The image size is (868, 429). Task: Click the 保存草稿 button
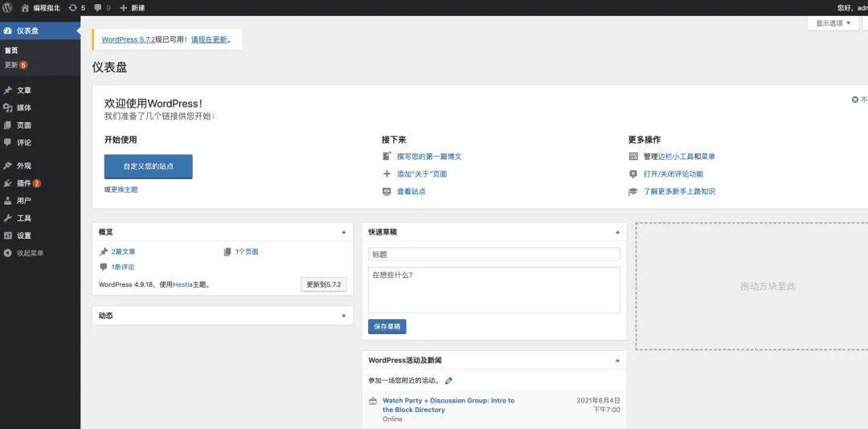coord(387,327)
